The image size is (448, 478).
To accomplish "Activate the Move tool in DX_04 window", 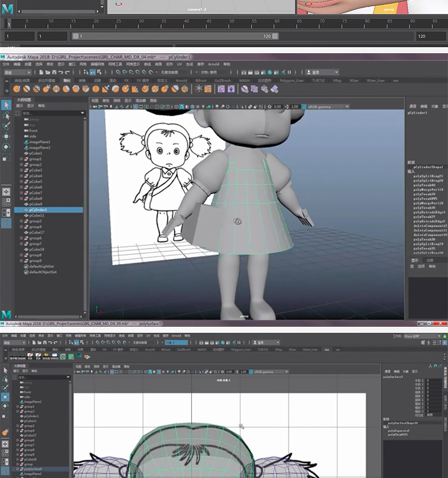I will 6,136.
